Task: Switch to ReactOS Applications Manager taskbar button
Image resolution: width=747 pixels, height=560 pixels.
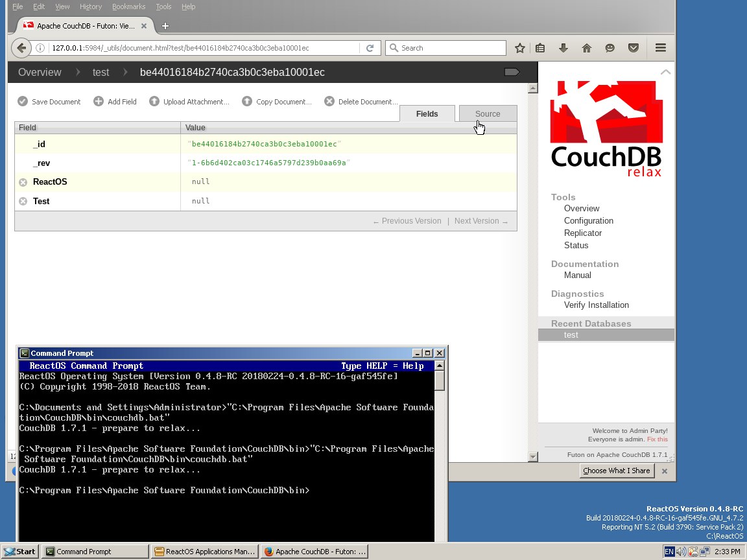Action: 205,552
